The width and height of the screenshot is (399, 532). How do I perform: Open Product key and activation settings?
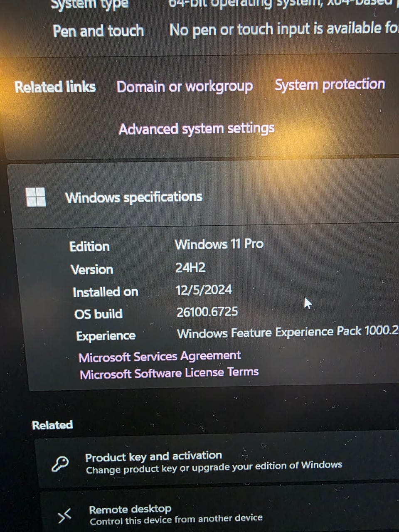217,462
